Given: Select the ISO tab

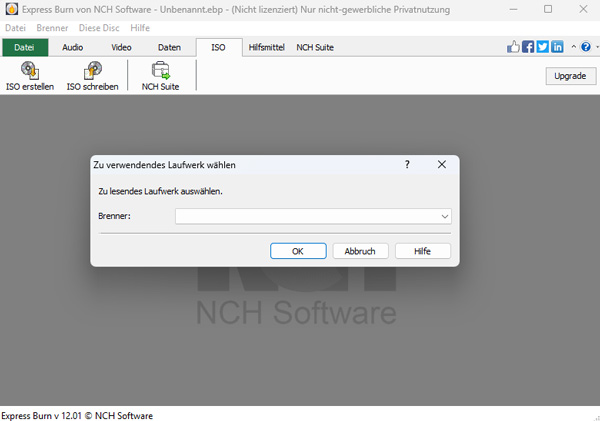Looking at the screenshot, I should tap(218, 47).
